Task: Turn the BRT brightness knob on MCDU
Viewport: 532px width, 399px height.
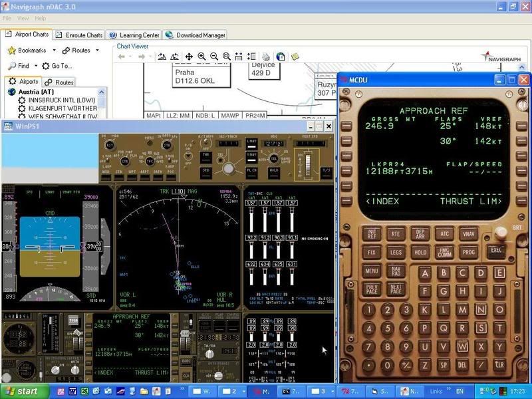Action: click(501, 233)
